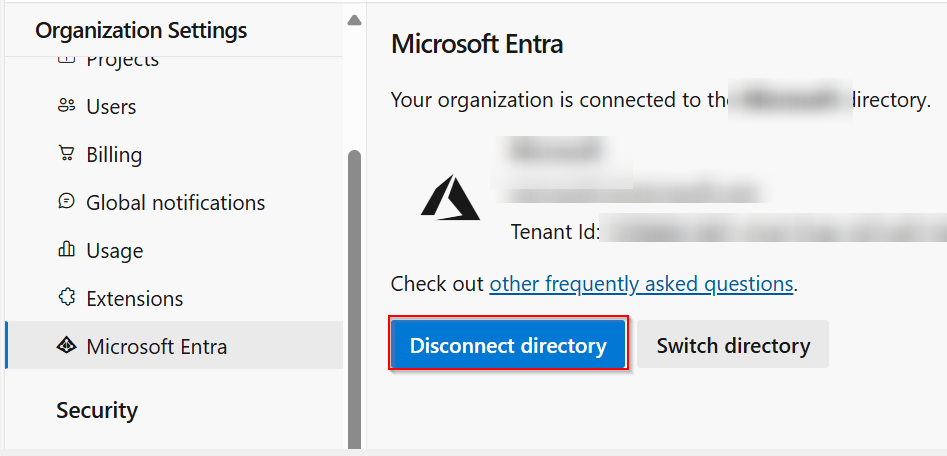Screen dimensions: 947x456
Task: Select Microsoft Entra in the sidebar
Action: pyautogui.click(x=174, y=346)
